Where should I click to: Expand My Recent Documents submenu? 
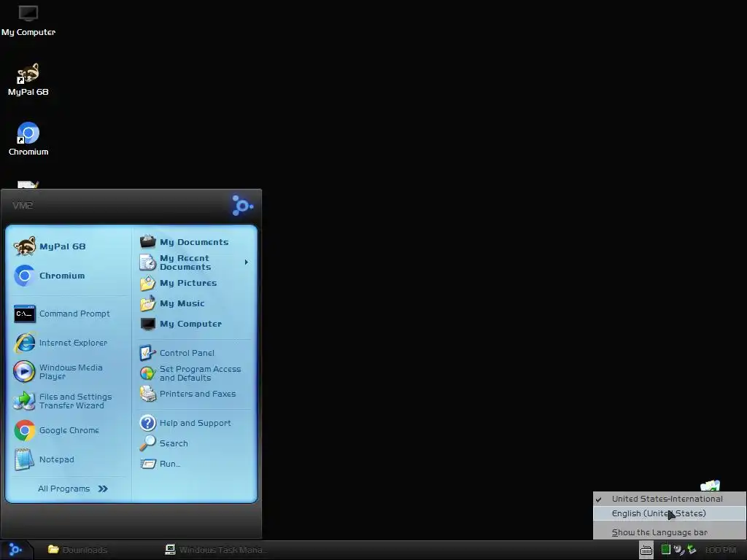click(x=194, y=262)
